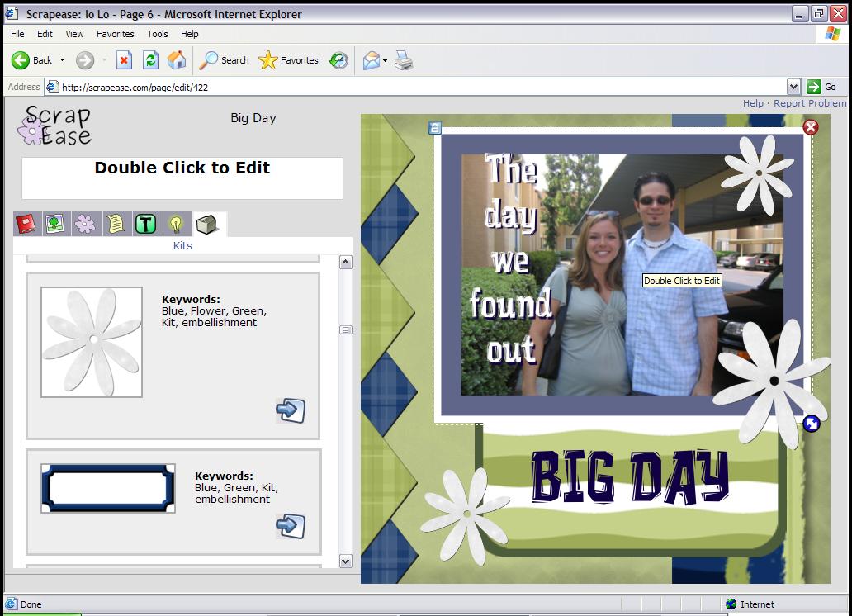Screen dimensions: 852x616
Task: Open the Edit menu
Action: click(x=45, y=34)
